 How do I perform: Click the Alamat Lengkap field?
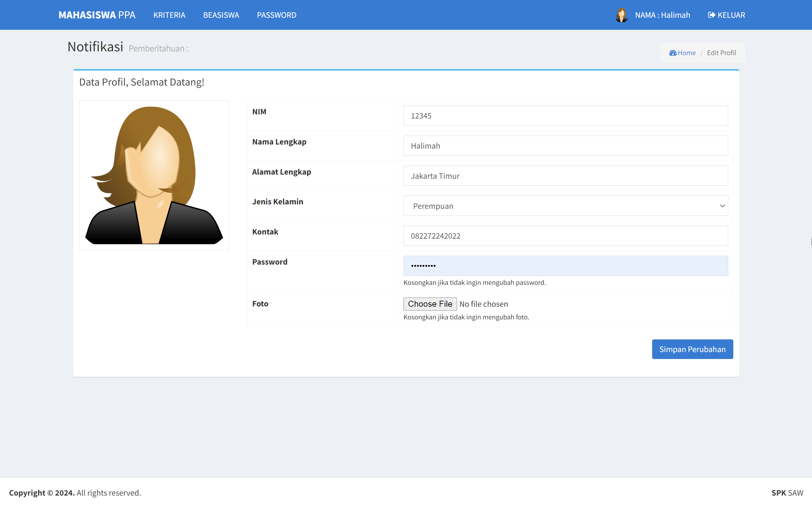(565, 176)
